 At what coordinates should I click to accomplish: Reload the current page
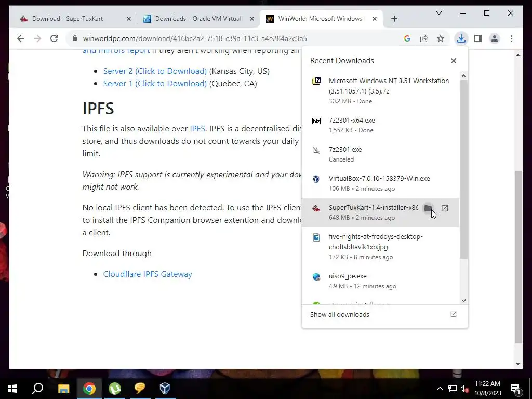click(x=54, y=38)
